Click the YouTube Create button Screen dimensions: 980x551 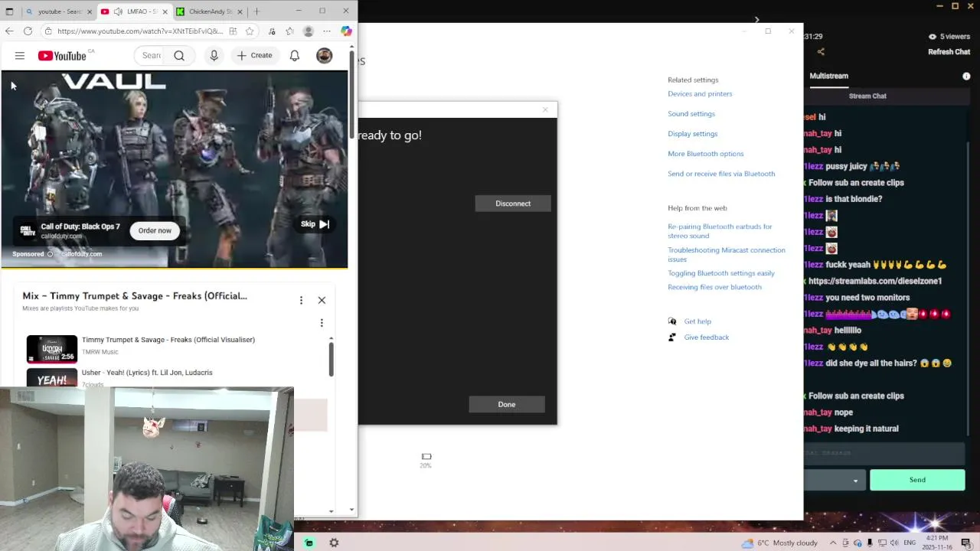point(254,56)
